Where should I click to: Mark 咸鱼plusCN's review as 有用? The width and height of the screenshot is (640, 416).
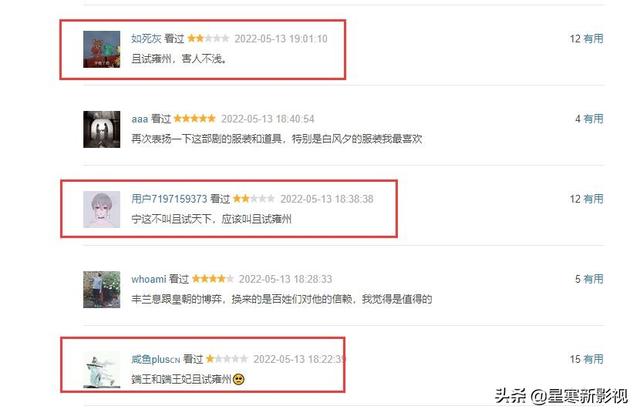coord(593,359)
